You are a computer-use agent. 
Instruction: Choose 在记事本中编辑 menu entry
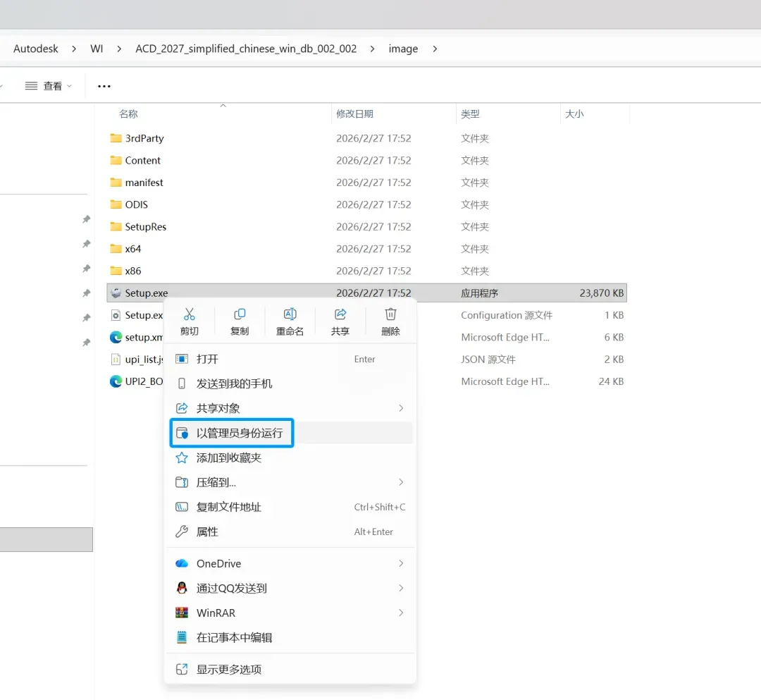[290, 637]
